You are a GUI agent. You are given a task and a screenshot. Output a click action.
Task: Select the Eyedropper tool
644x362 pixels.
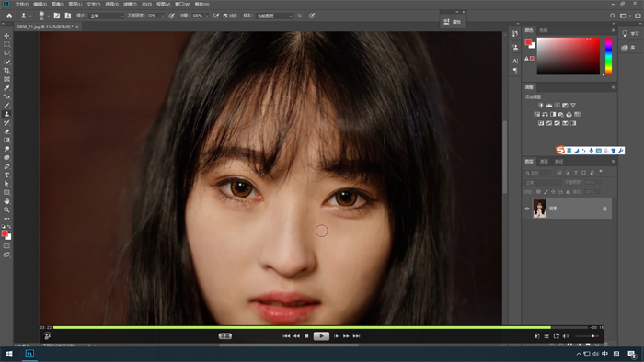(x=6, y=88)
